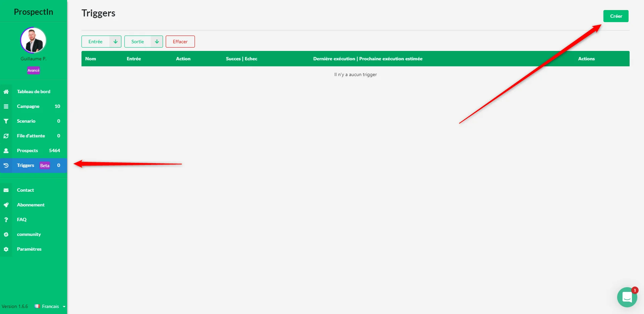Click the Campagne list icon

tap(6, 106)
